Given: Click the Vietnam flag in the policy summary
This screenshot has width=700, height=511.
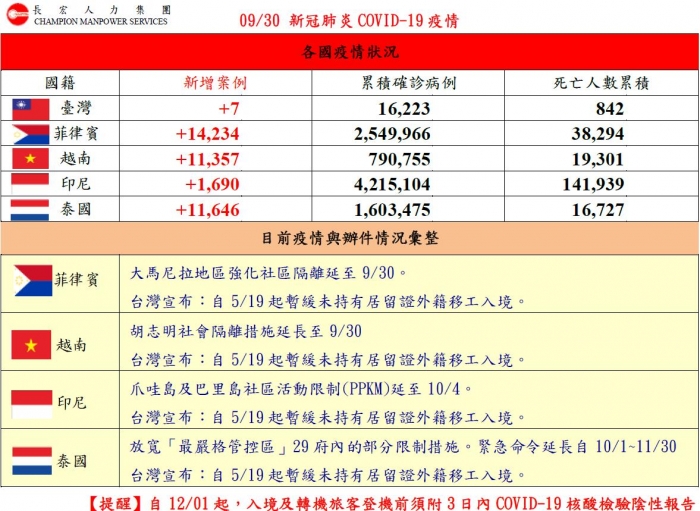Looking at the screenshot, I should (x=31, y=345).
